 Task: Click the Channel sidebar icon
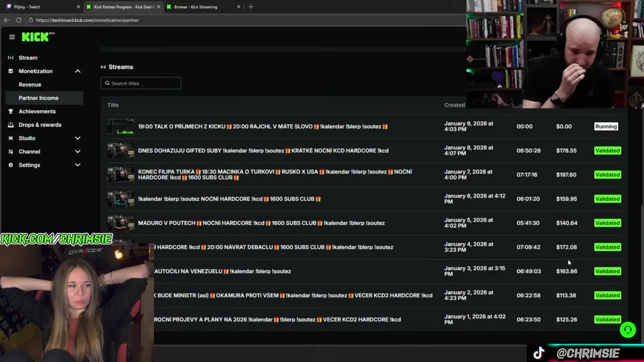click(11, 152)
